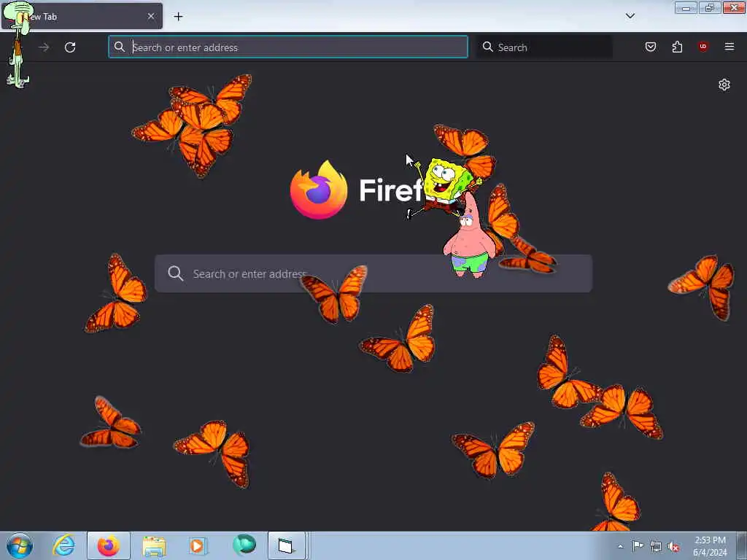
Task: Click the muted volume tray icon
Action: [x=673, y=547]
